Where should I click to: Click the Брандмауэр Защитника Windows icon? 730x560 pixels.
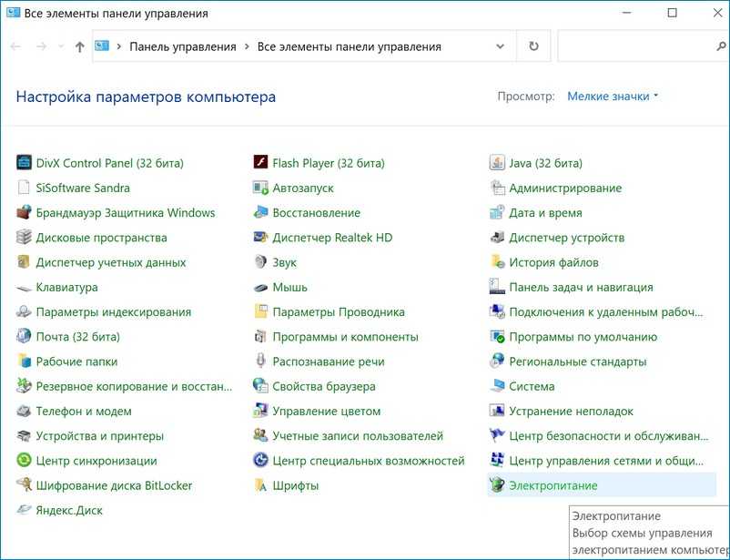tap(24, 213)
